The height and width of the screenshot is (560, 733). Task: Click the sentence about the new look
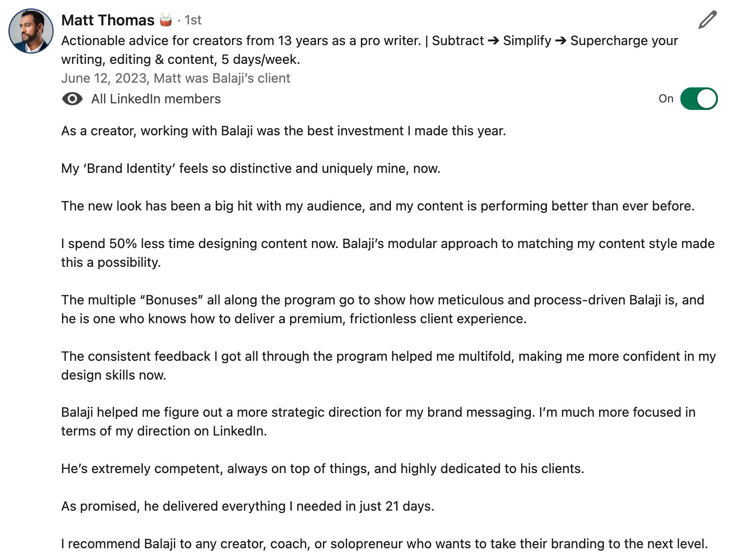377,206
